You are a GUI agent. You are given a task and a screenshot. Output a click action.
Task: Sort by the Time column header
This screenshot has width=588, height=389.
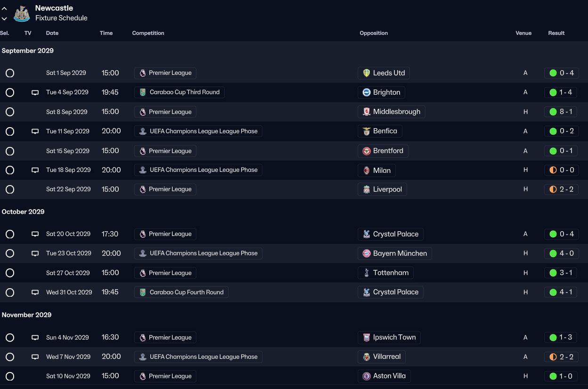pyautogui.click(x=106, y=33)
